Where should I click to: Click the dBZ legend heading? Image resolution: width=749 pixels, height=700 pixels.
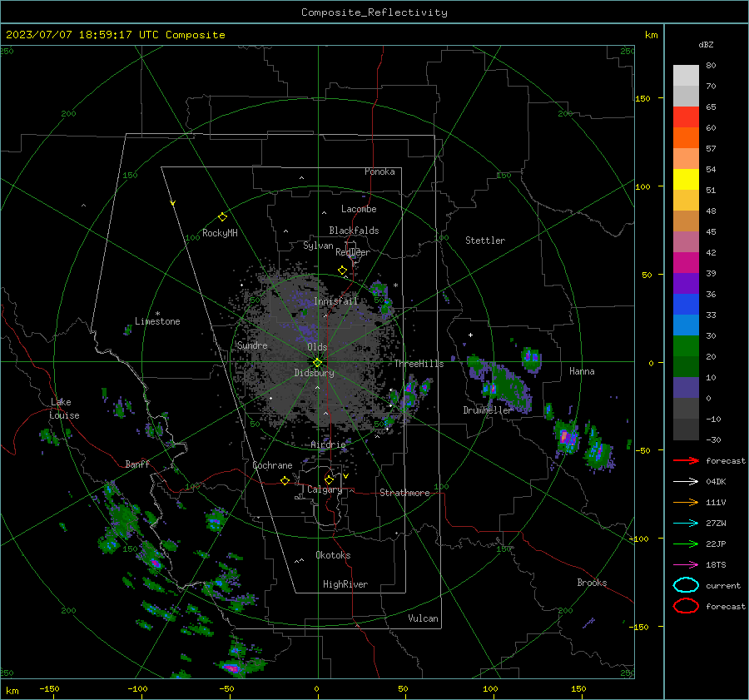[706, 44]
